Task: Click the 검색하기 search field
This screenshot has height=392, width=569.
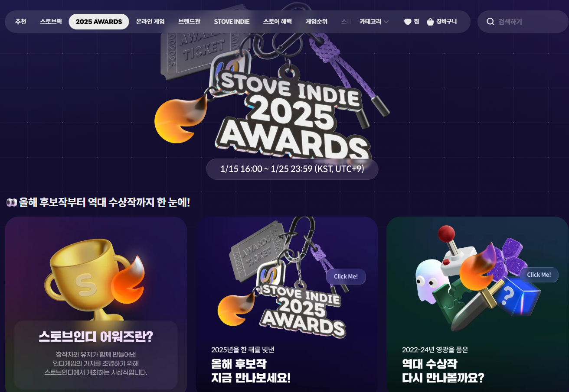Action: tap(523, 22)
